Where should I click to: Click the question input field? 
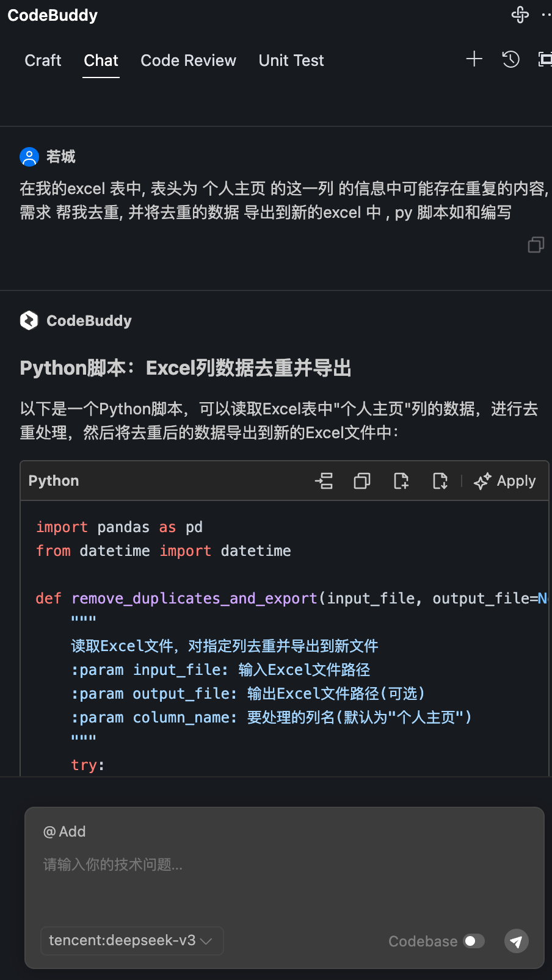(244, 864)
